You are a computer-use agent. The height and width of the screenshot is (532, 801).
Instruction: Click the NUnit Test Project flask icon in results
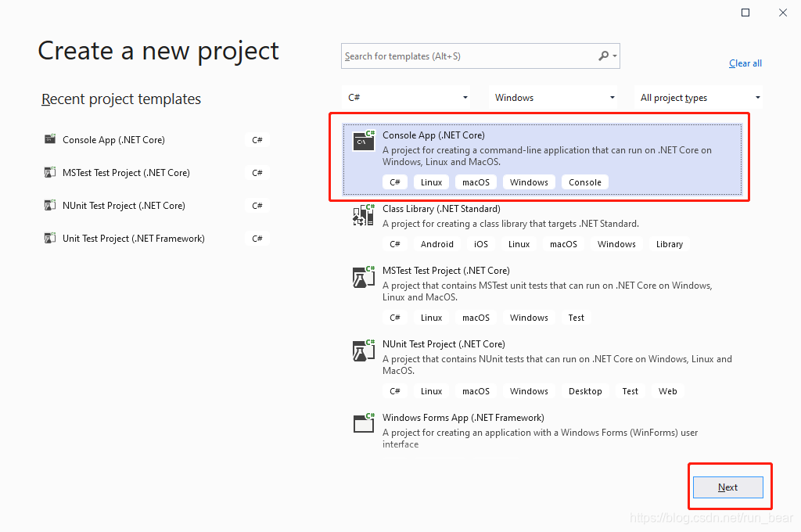click(x=364, y=350)
